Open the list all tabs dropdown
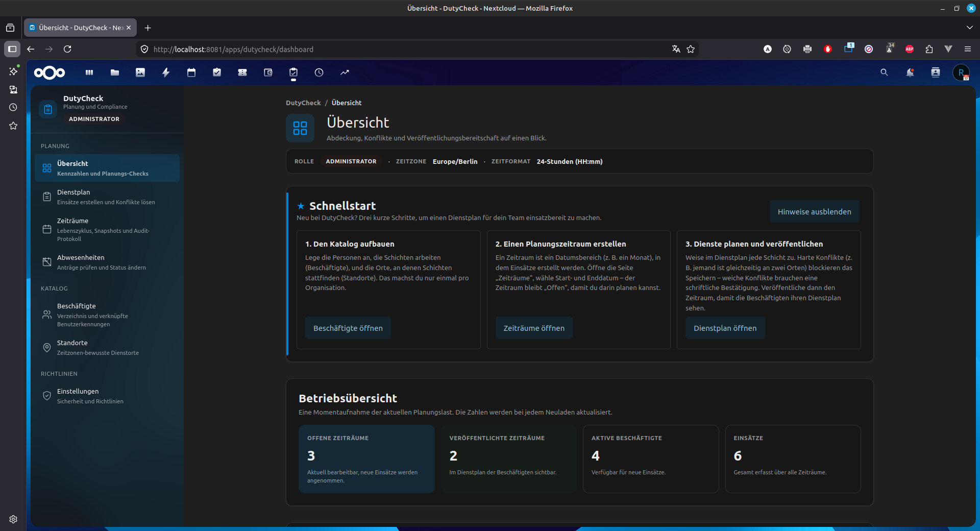 969,28
